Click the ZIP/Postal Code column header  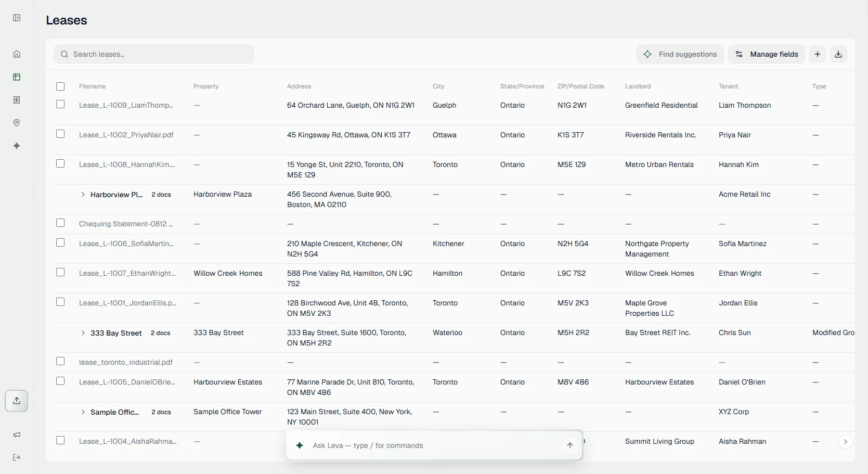click(581, 86)
